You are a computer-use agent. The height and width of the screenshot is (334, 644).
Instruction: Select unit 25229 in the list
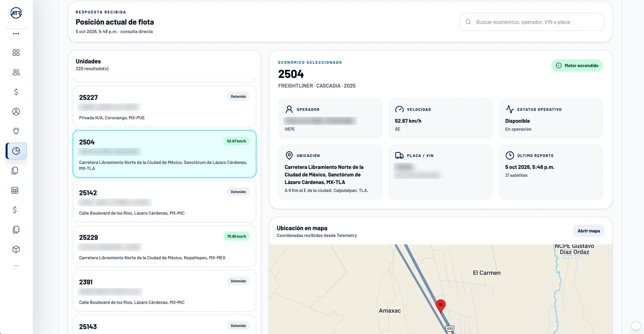point(164,246)
